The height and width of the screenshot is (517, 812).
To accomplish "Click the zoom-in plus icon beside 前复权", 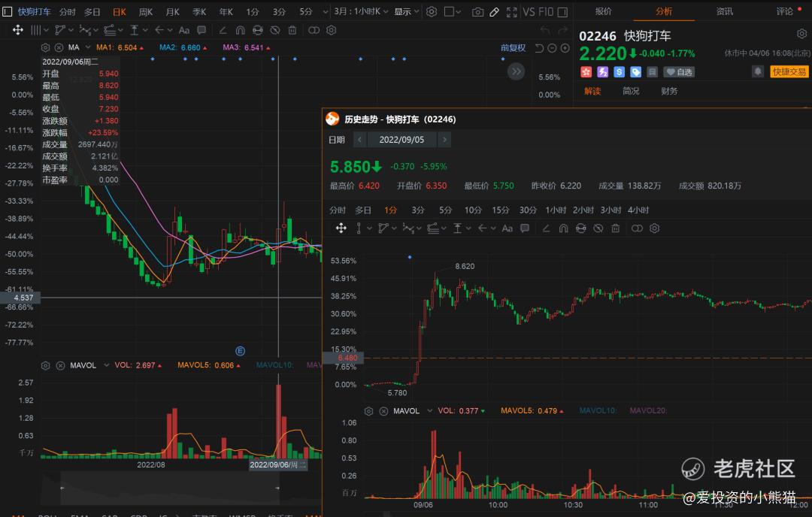I will tap(565, 48).
